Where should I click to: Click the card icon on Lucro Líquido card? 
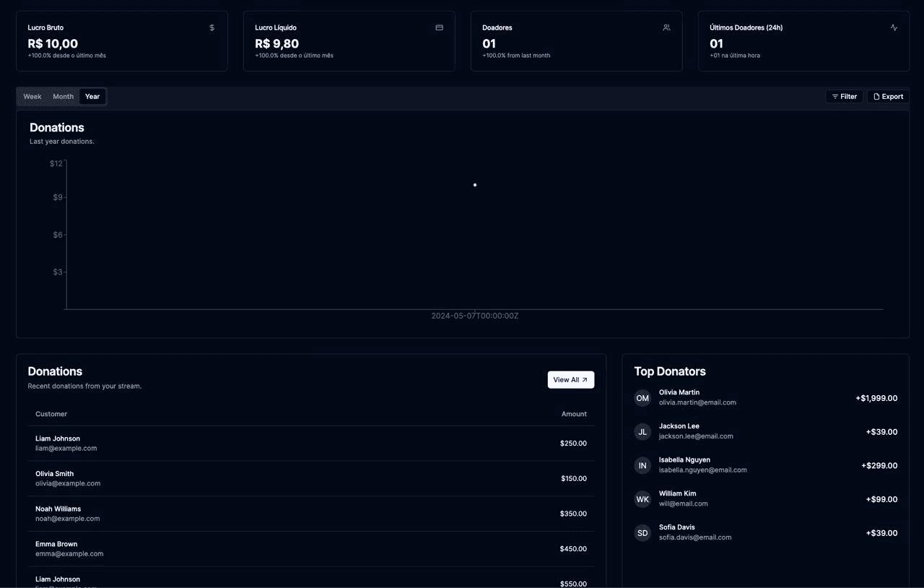tap(439, 27)
